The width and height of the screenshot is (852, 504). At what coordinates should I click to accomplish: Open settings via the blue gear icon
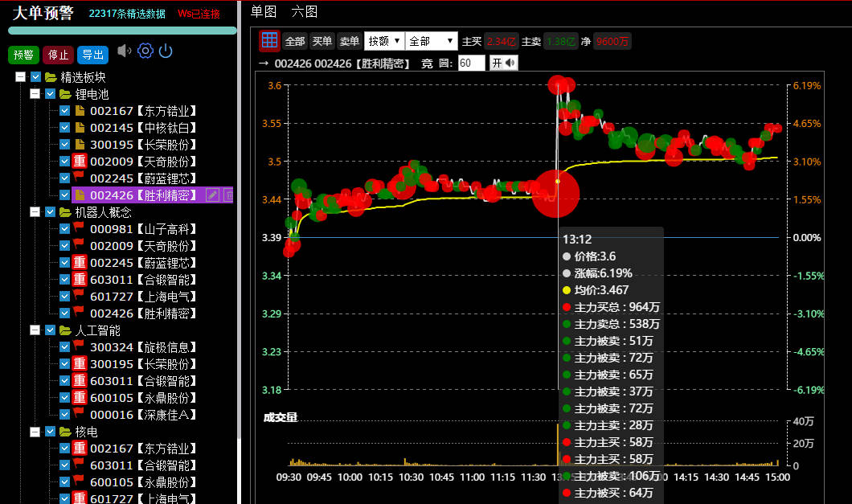point(145,51)
